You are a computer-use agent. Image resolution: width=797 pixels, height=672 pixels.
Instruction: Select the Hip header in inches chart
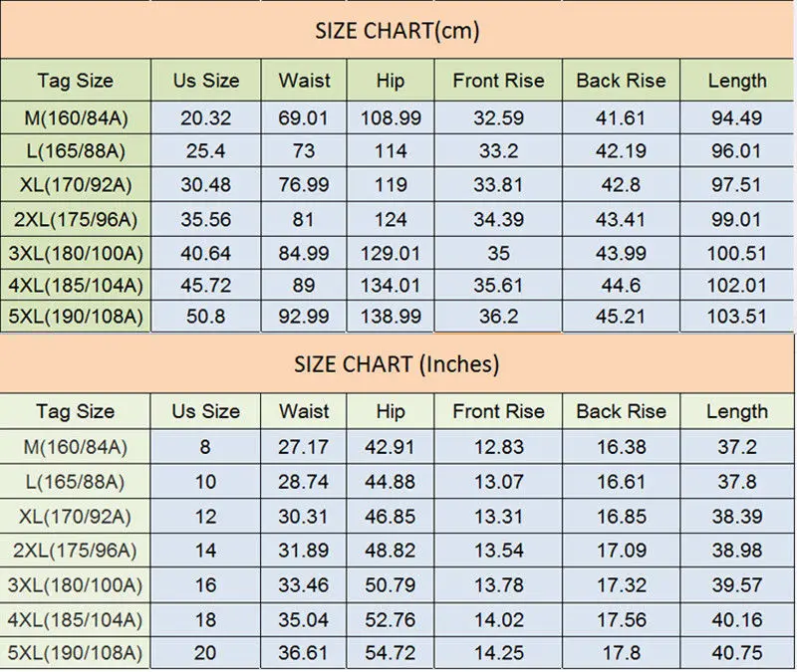(x=391, y=411)
